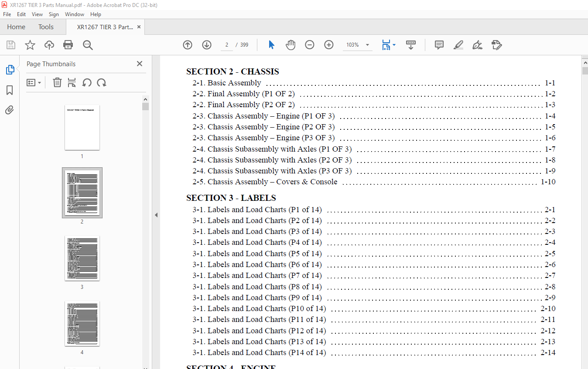Screen dimensions: 588x369
Task: Open the fit page options tool
Action: (x=386, y=45)
